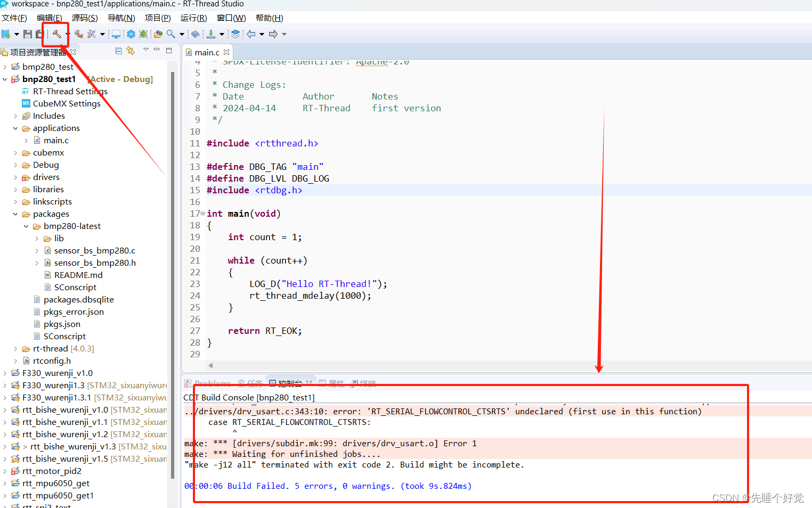Expand the Debug folder

click(x=15, y=165)
